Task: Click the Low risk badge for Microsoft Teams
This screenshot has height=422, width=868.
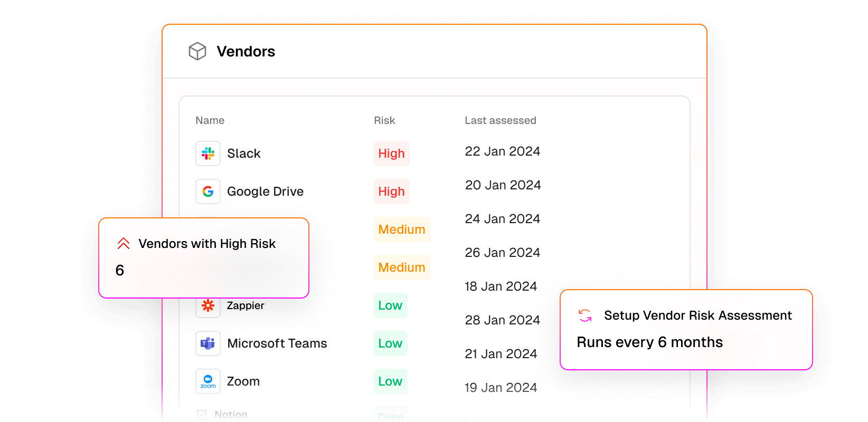Action: pos(391,343)
